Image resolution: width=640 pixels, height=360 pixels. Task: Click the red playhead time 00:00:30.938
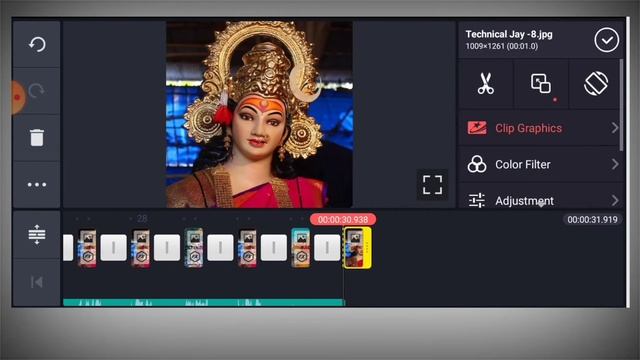343,220
